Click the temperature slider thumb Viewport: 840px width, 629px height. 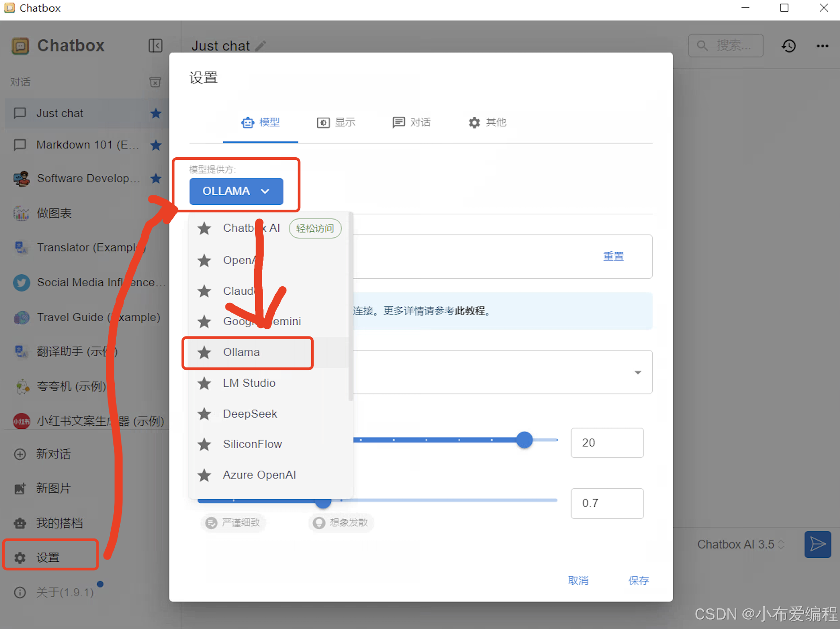(323, 502)
